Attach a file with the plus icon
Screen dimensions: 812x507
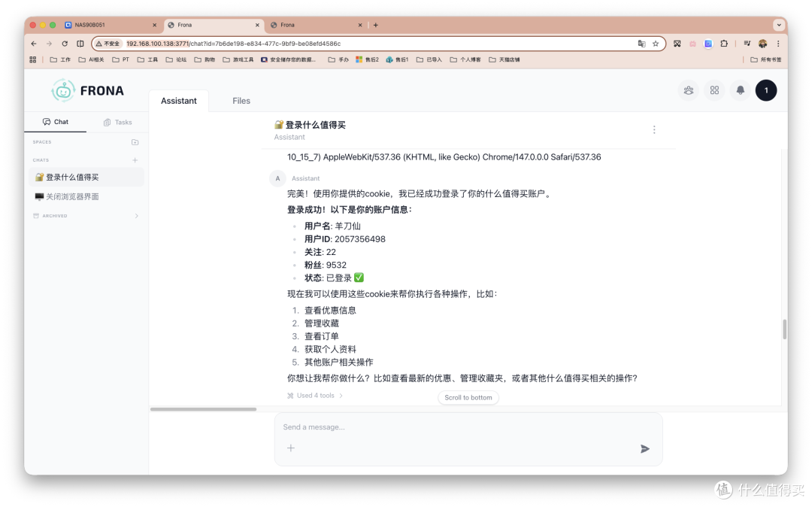[x=291, y=448]
